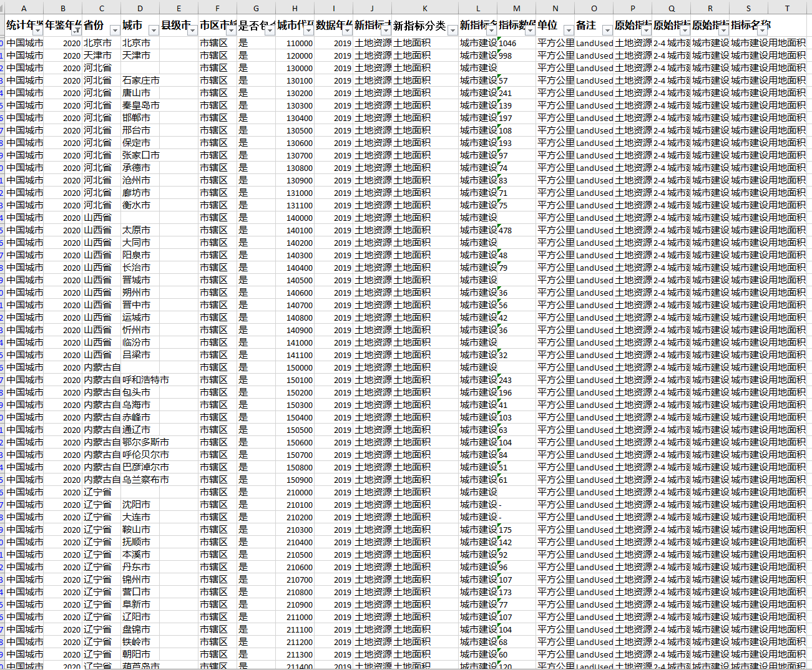The width and height of the screenshot is (812, 670).
Task: Select the 鞍山市 city cell
Action: (140, 530)
